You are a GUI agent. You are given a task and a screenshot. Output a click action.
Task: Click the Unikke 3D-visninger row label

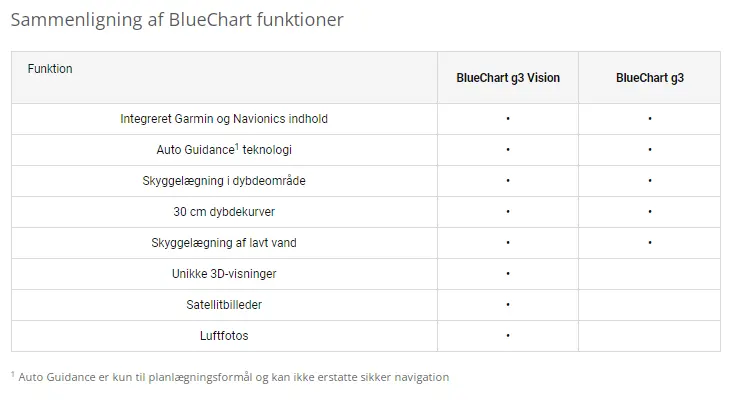tap(224, 274)
